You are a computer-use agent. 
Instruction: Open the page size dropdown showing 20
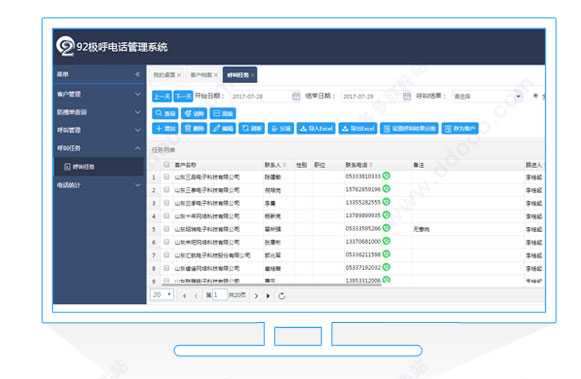pos(162,295)
